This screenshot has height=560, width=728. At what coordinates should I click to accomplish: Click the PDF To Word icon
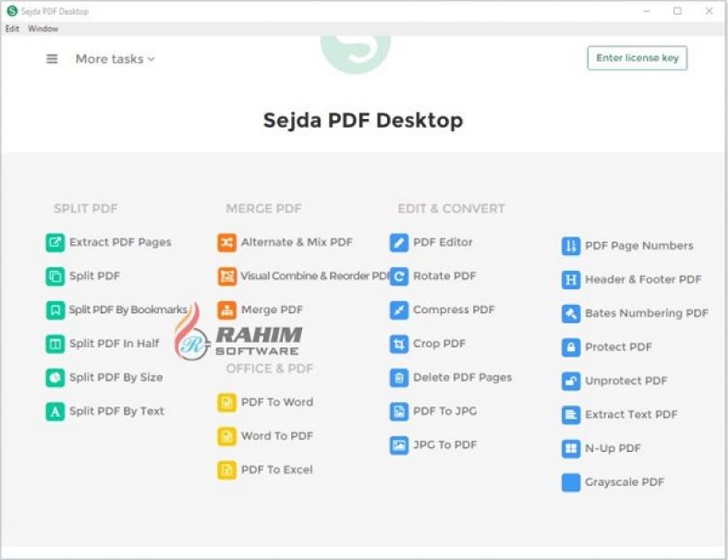226,403
